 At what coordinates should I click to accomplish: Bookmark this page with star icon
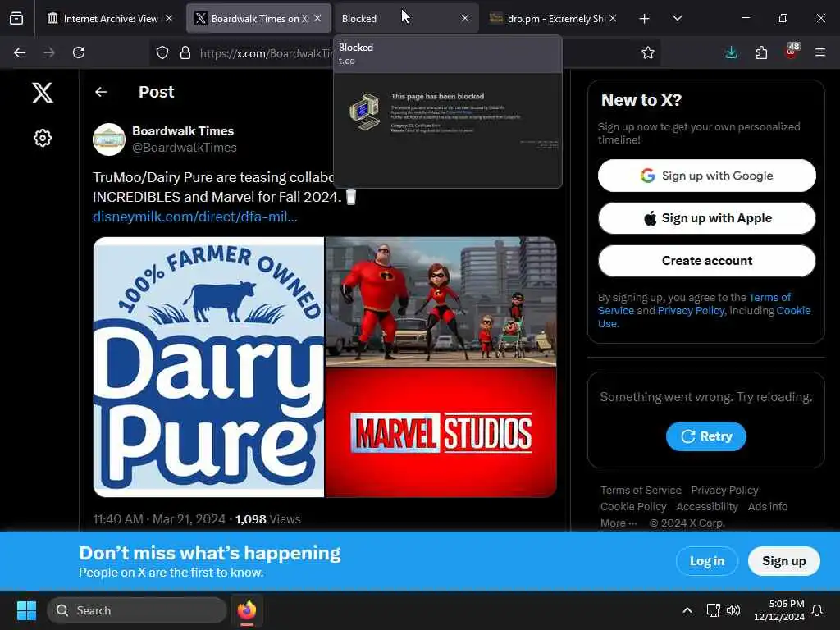pos(648,52)
